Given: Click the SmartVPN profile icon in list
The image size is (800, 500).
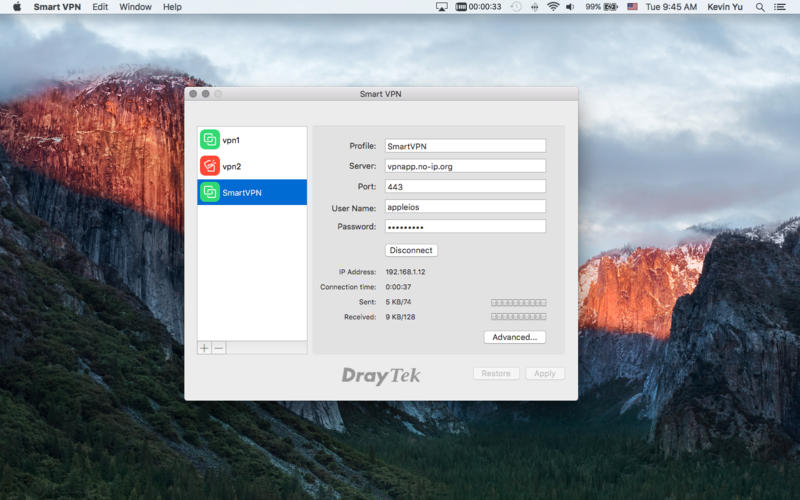Looking at the screenshot, I should [210, 192].
